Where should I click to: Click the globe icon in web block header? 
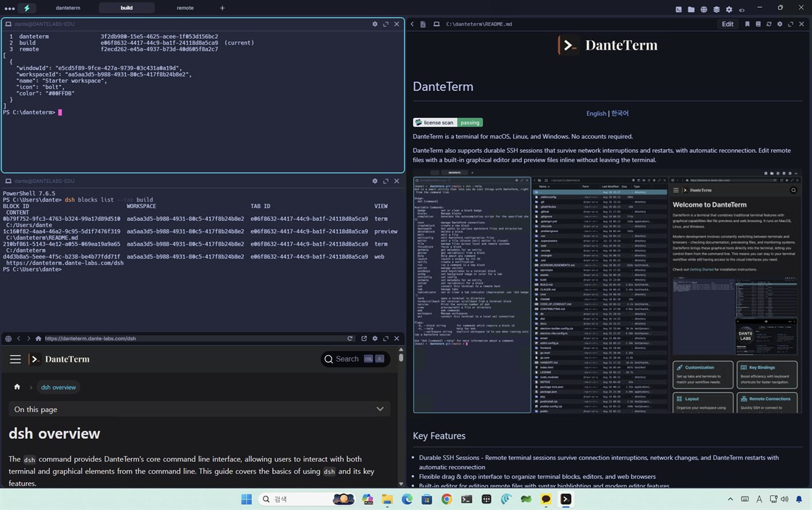8,338
